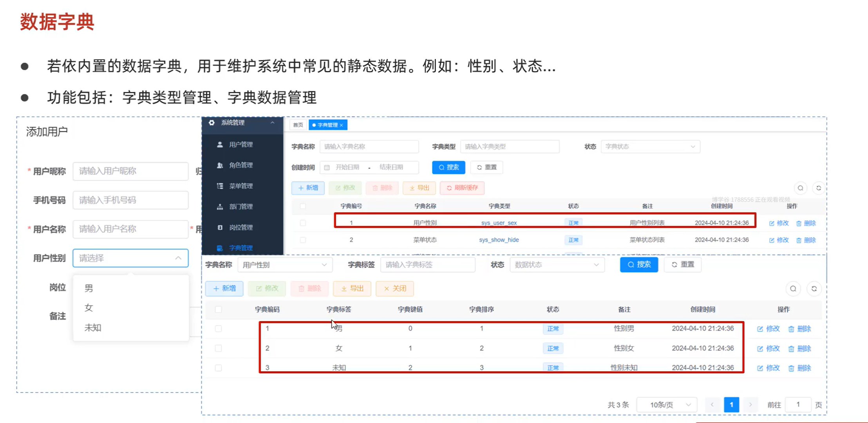Check the checkbox for row 男

219,329
